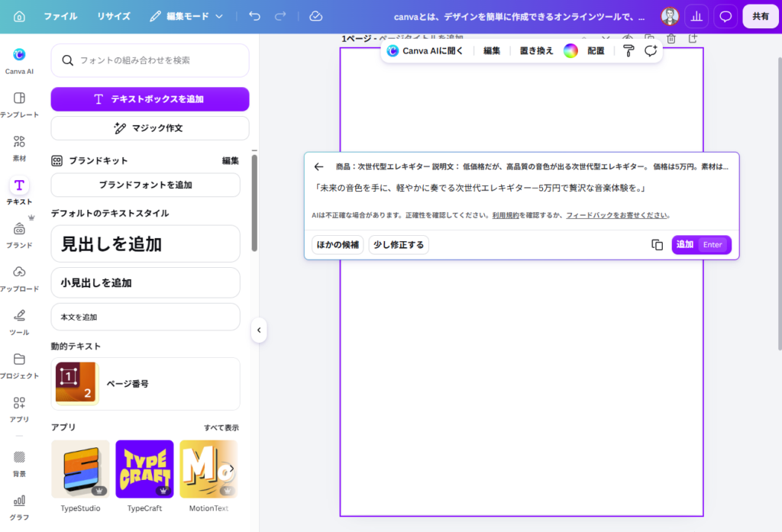Open the 利用規約 link
Viewport: 782px width, 532px height.
click(x=506, y=215)
